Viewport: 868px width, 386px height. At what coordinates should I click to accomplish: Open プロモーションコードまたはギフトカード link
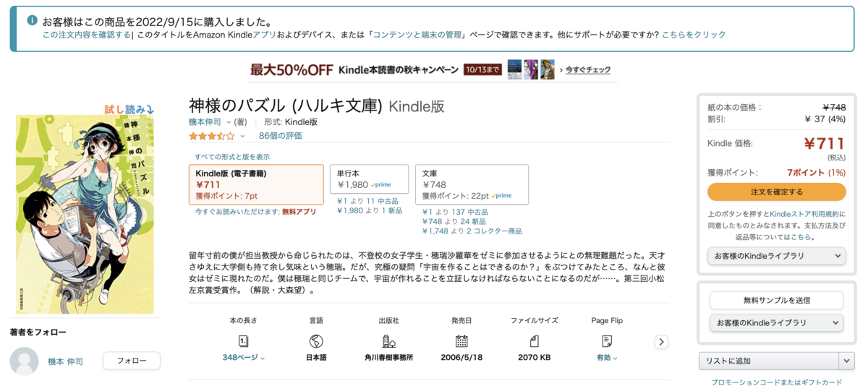point(776,382)
